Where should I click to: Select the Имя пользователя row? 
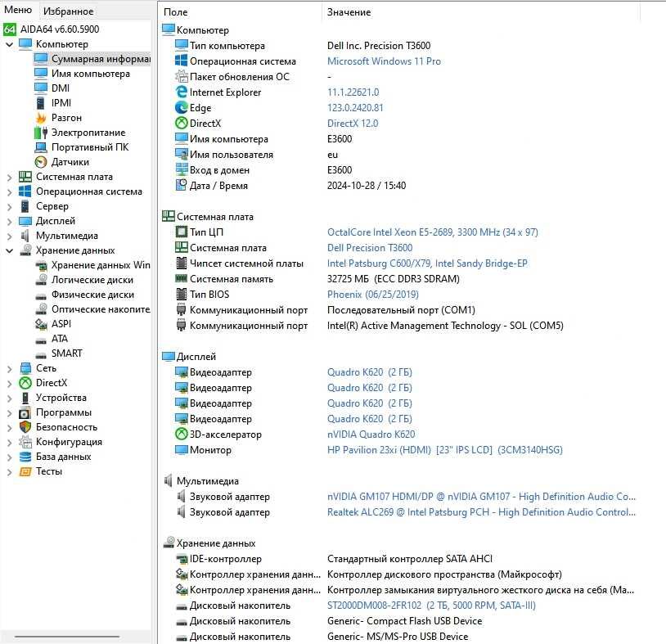tap(399, 155)
